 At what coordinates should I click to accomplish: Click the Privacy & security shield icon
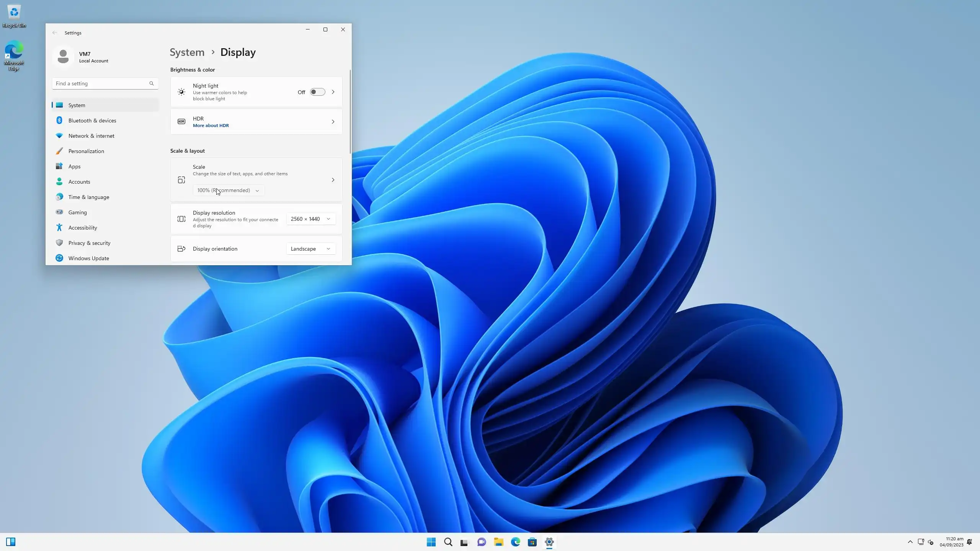[59, 243]
